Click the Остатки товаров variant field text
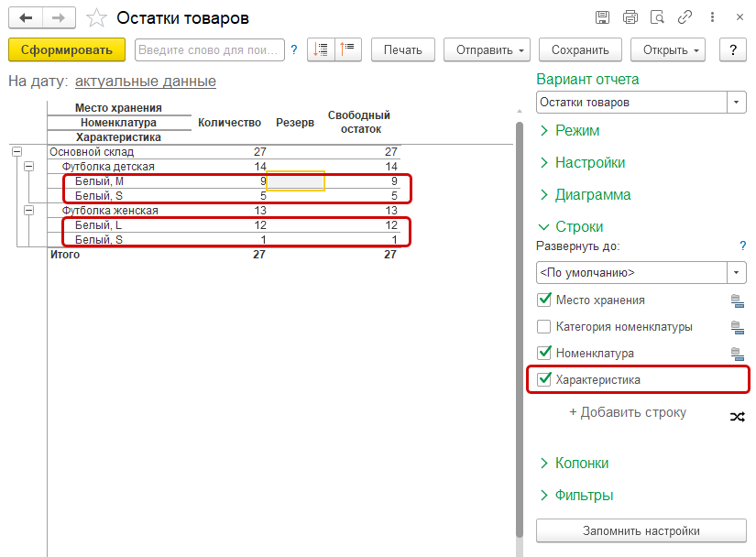756x557 pixels. (585, 103)
